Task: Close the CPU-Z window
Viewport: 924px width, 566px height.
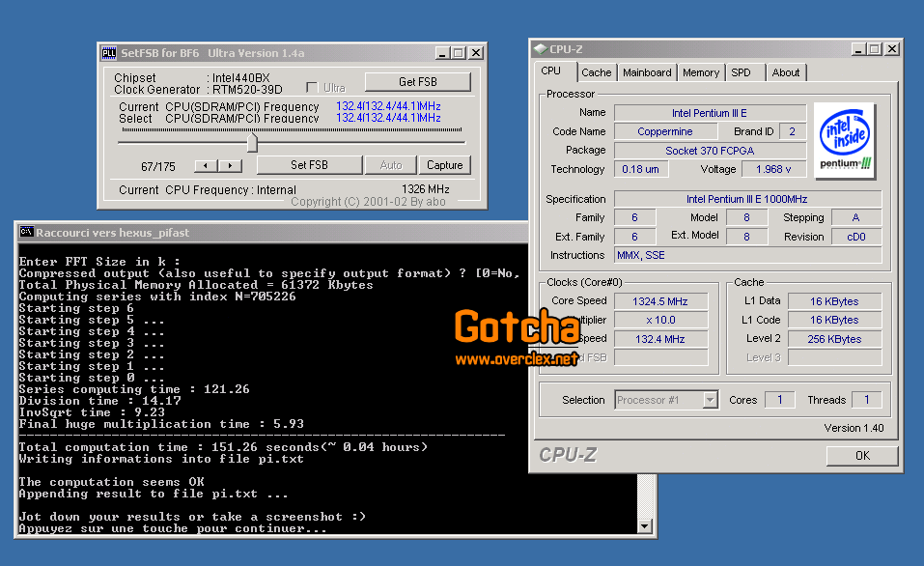Action: point(892,49)
